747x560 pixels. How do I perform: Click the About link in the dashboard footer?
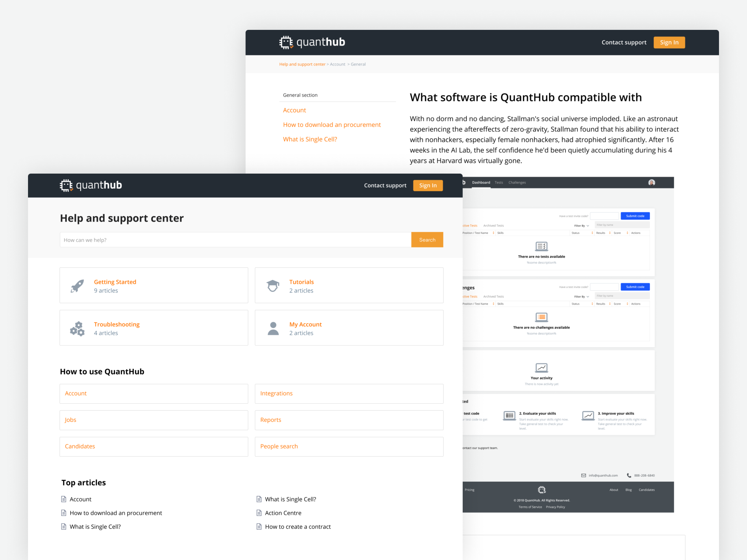pyautogui.click(x=614, y=490)
